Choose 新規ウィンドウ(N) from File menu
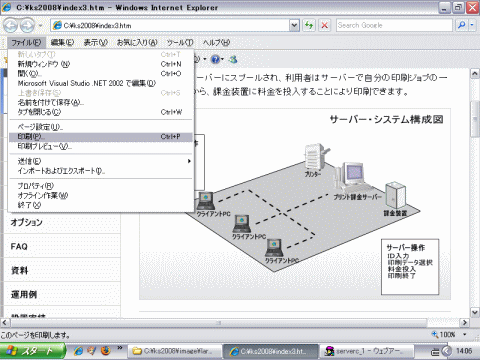 101,64
